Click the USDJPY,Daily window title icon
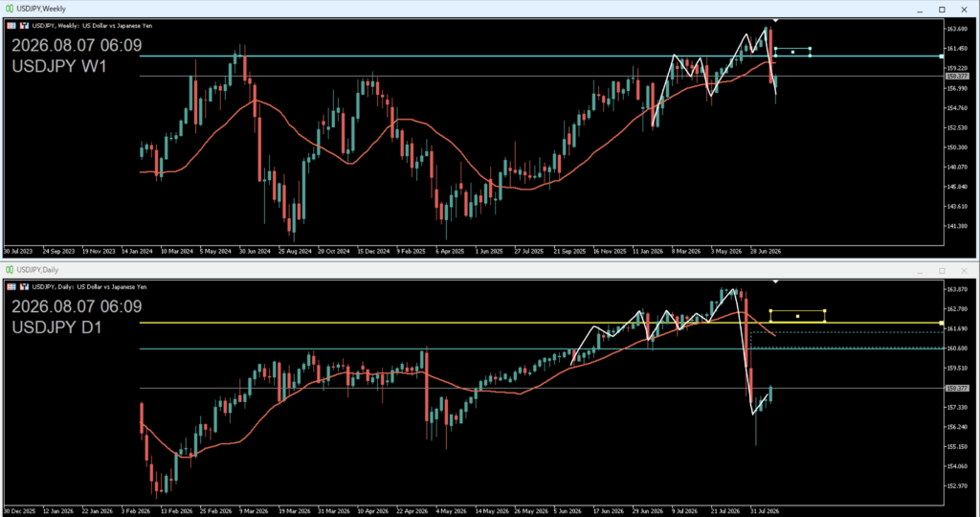This screenshot has width=980, height=517. (10, 270)
